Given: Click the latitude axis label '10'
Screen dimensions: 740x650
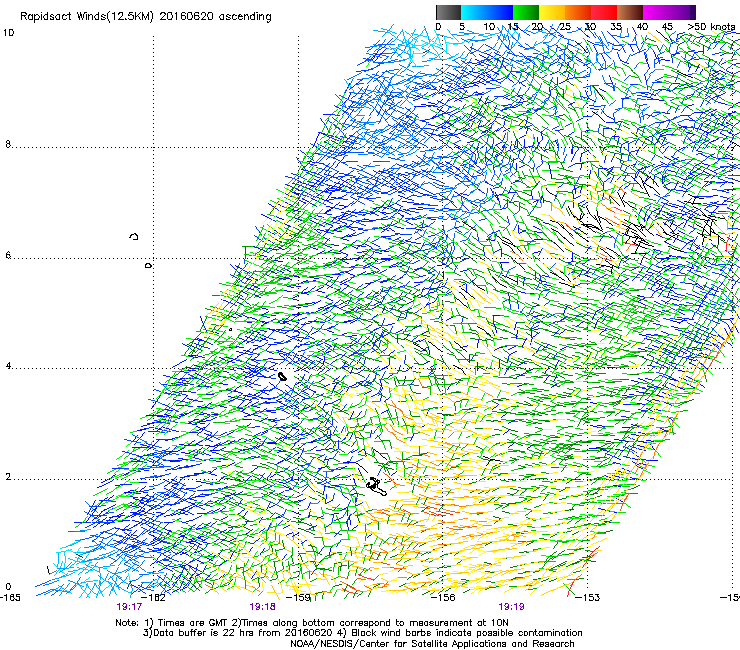Looking at the screenshot, I should click(x=8, y=33).
